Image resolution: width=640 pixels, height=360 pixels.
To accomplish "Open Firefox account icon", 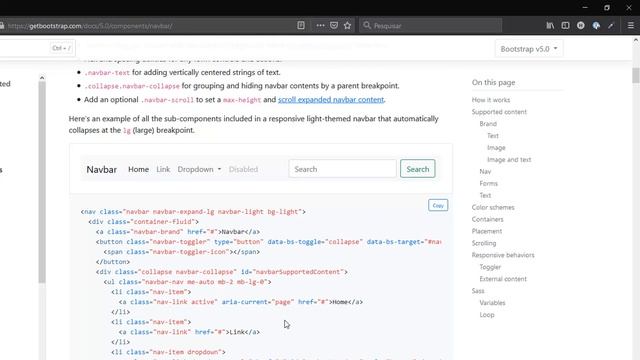I will tap(580, 25).
